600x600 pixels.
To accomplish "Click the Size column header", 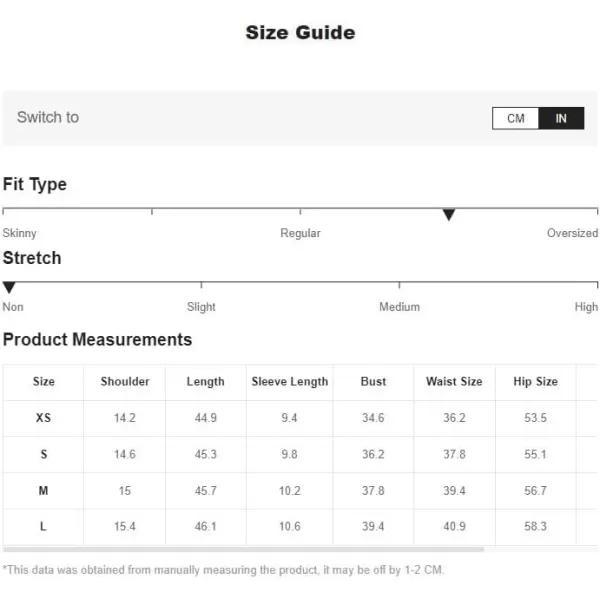I will coord(44,382).
